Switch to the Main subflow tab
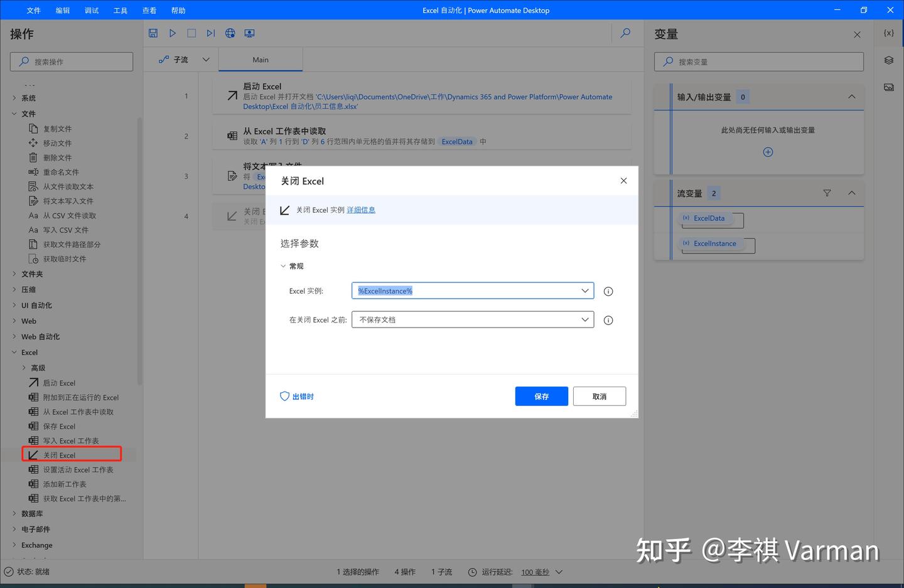The width and height of the screenshot is (904, 588). click(261, 59)
